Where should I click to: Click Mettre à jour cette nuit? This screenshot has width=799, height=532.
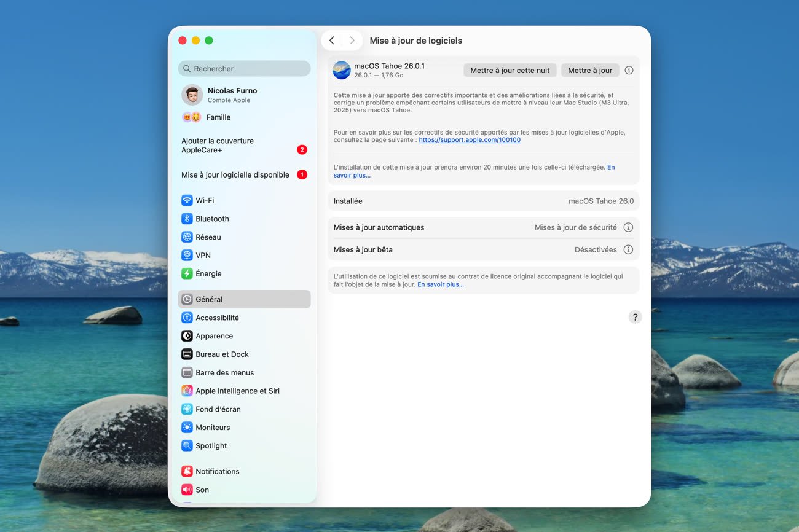click(x=510, y=70)
